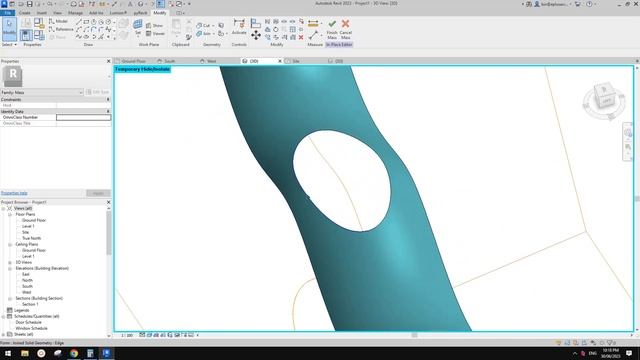The height and width of the screenshot is (360, 640).
Task: Select True North floor plan in browser
Action: point(31,238)
